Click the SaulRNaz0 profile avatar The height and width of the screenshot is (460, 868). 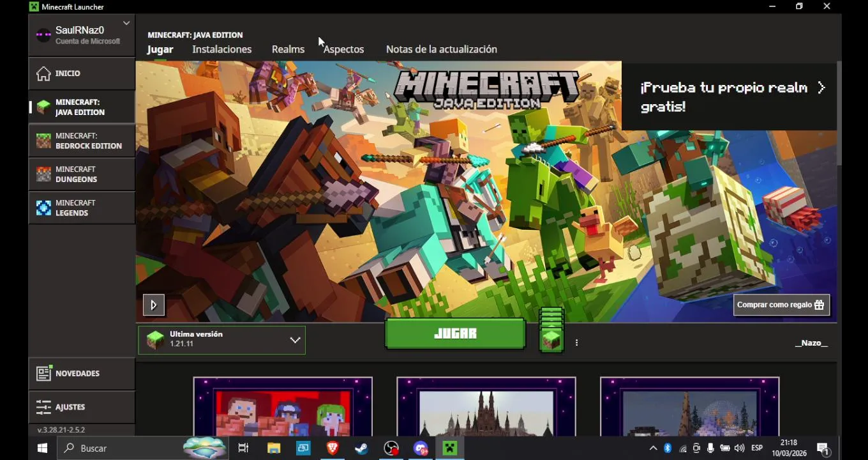click(43, 35)
